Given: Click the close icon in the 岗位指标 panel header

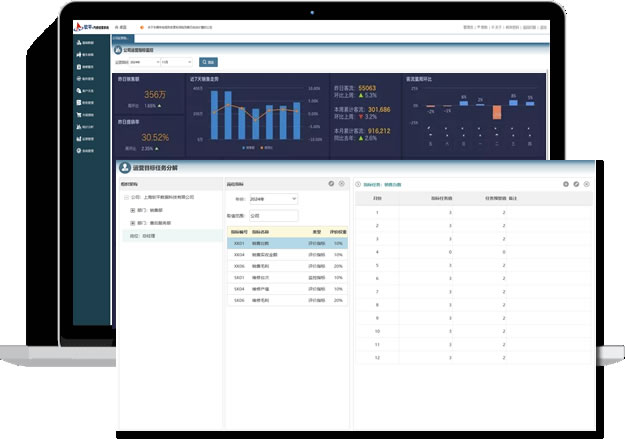Looking at the screenshot, I should 342,184.
